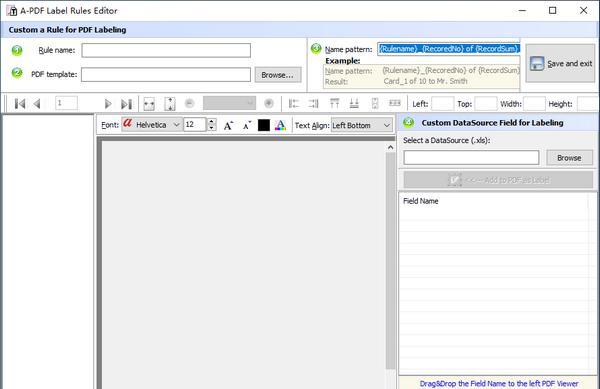Increase font size with large A
Screen dimensions: 600x389
click(x=228, y=125)
